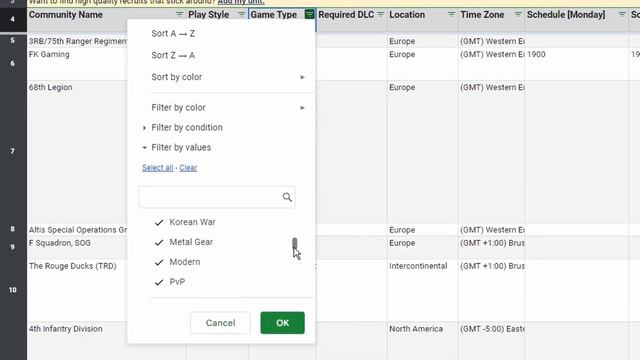Select row header 10
The image size is (640, 360).
tap(13, 290)
